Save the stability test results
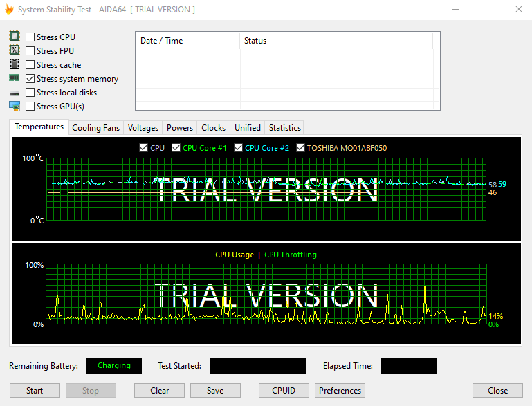Screen dimensions: 532x406 [x=215, y=390]
